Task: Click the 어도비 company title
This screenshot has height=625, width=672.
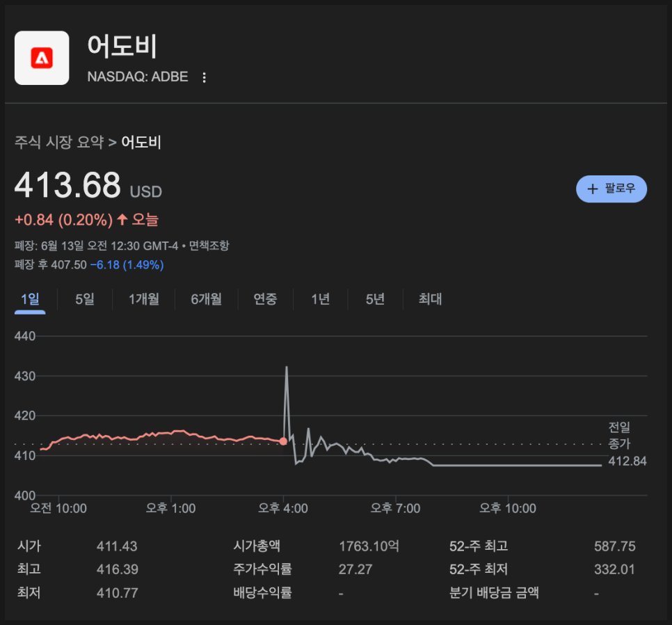Action: 122,46
